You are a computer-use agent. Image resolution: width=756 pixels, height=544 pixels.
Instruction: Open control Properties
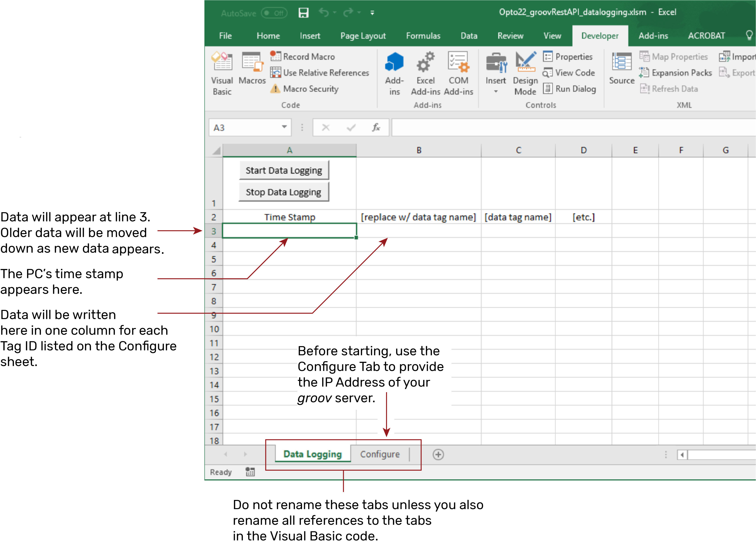pyautogui.click(x=568, y=56)
